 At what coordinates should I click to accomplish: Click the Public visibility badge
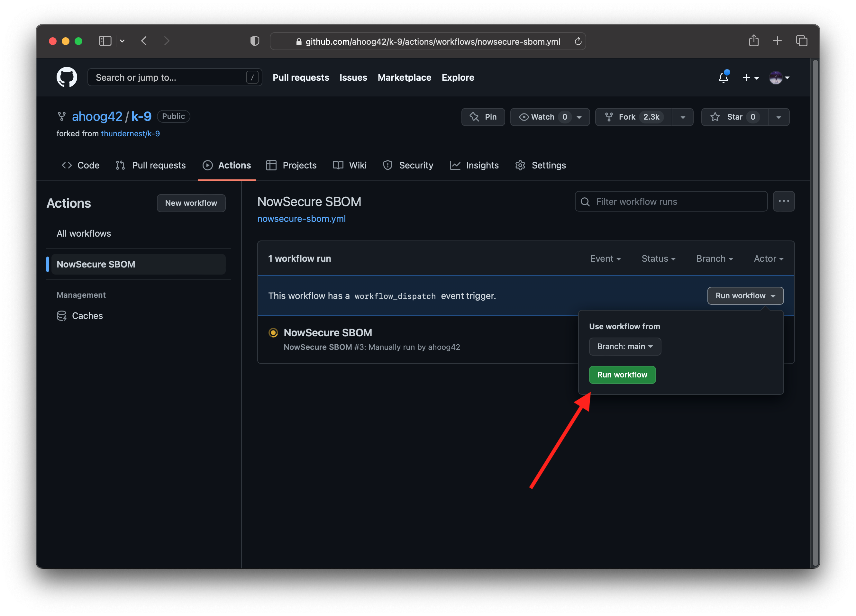coord(173,116)
